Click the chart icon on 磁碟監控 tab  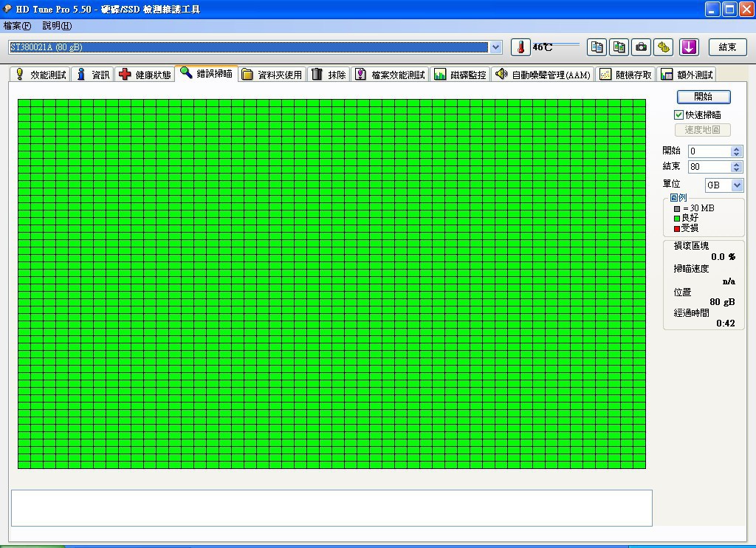[x=440, y=74]
